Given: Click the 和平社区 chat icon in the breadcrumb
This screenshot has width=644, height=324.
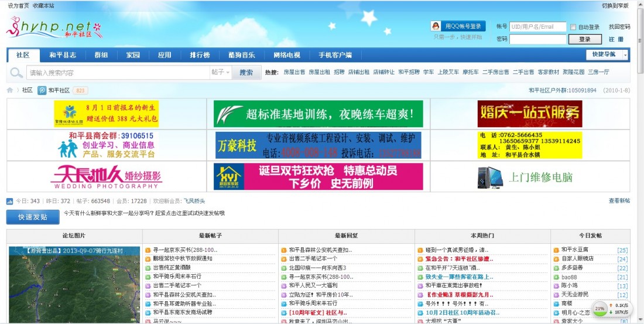Looking at the screenshot, I should (42, 90).
